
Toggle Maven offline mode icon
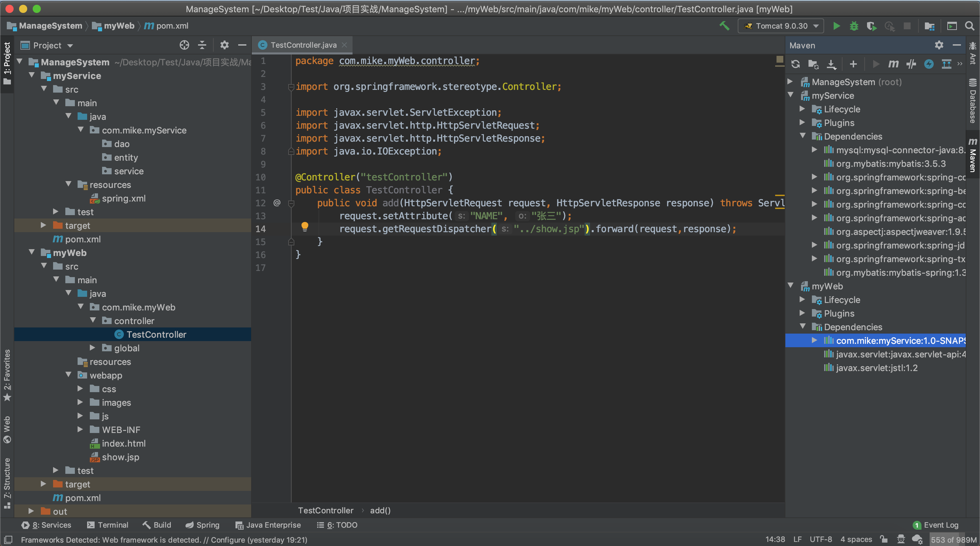click(x=911, y=64)
